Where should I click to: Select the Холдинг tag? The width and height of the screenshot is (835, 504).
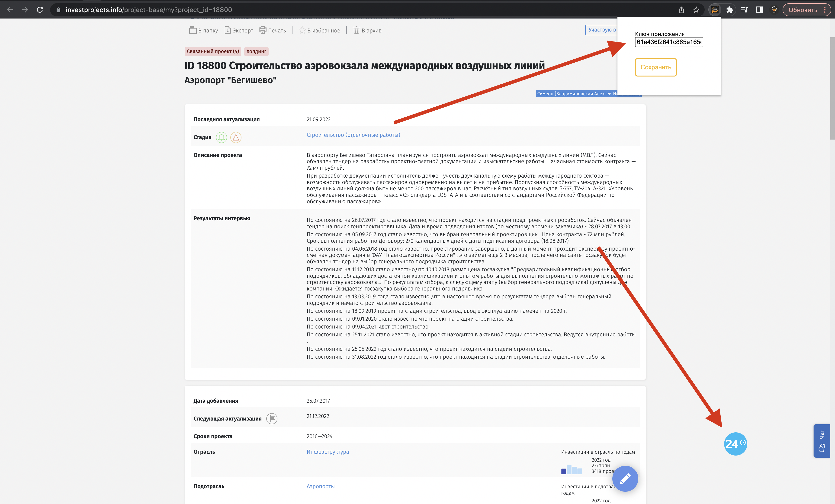pos(256,51)
